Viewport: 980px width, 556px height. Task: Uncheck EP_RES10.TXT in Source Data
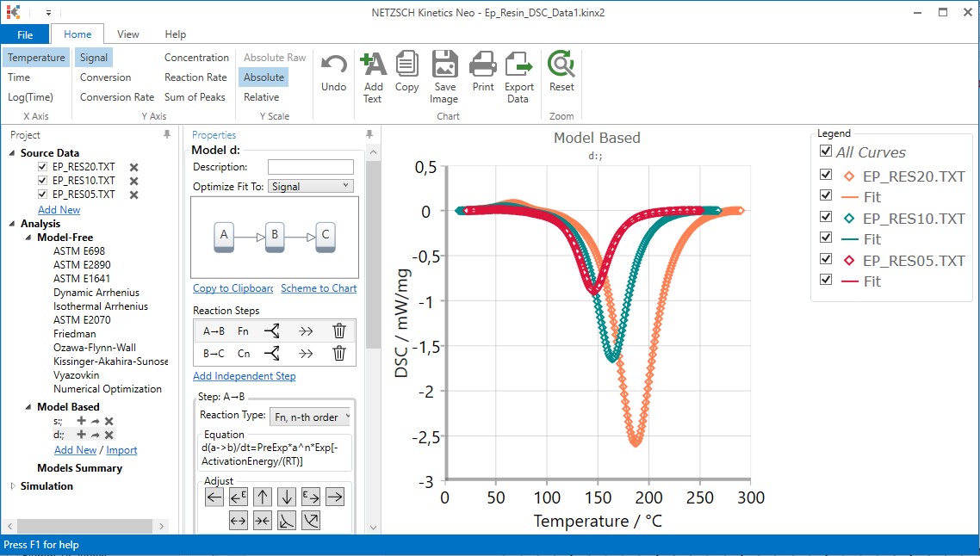point(43,181)
